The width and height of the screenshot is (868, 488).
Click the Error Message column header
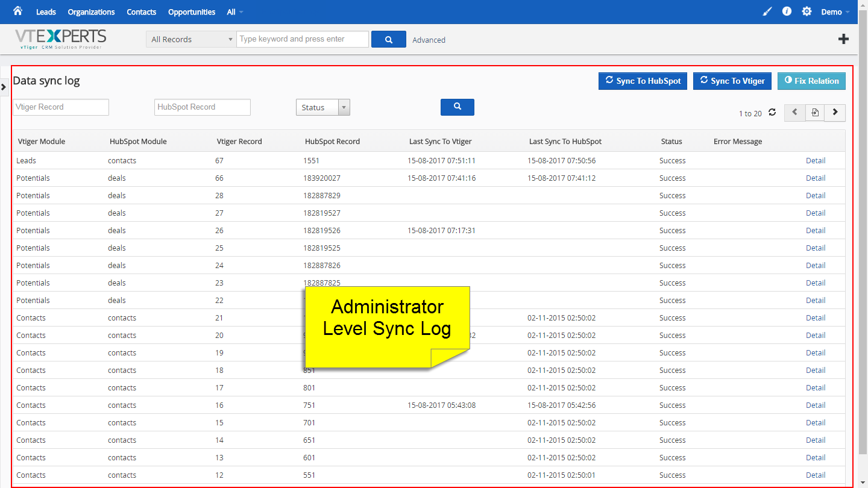click(x=738, y=142)
